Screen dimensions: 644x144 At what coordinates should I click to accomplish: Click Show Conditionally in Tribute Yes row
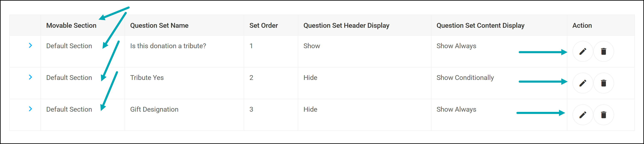pyautogui.click(x=465, y=78)
